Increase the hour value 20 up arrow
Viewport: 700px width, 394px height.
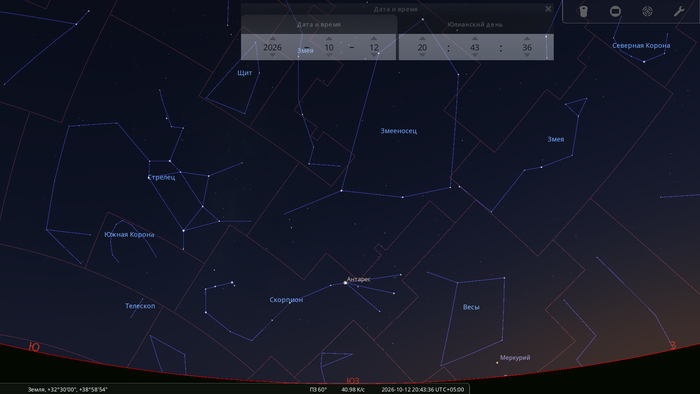click(x=422, y=39)
